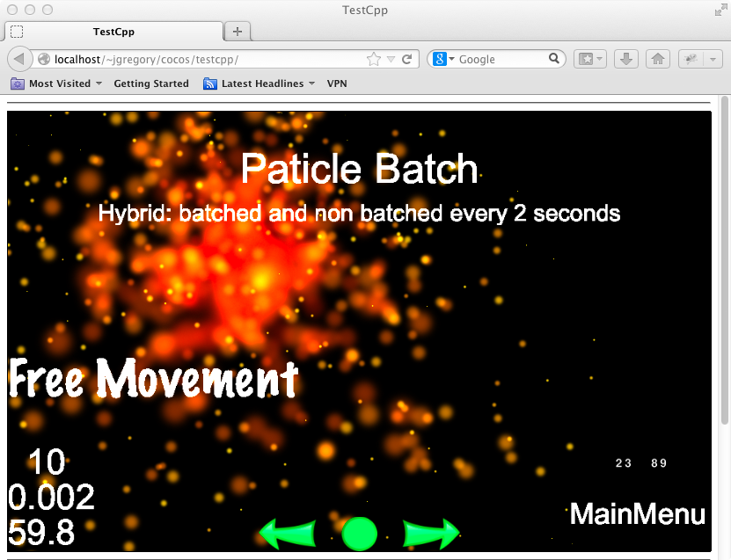The width and height of the screenshot is (731, 560).
Task: Open a new tab with plus button
Action: click(238, 32)
